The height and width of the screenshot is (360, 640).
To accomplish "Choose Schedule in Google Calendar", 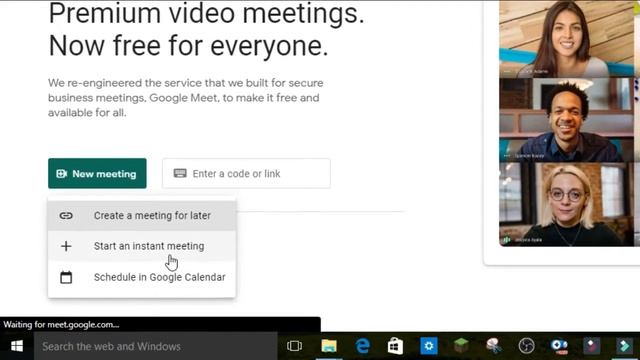I will [142, 277].
